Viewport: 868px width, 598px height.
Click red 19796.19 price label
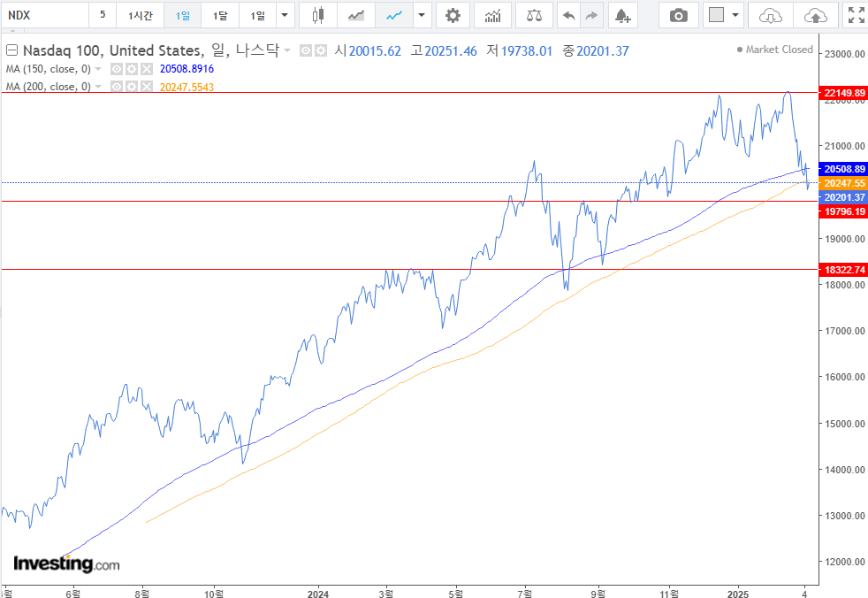click(843, 211)
